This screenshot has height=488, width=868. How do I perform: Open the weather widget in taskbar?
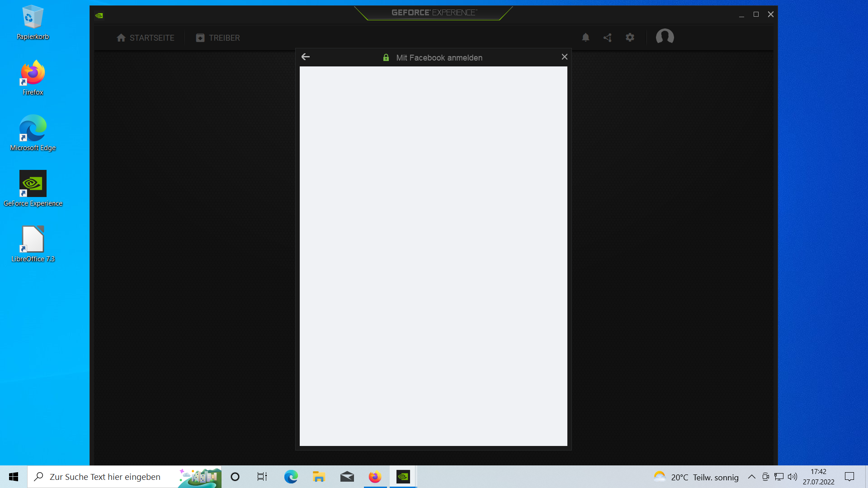pos(696,477)
